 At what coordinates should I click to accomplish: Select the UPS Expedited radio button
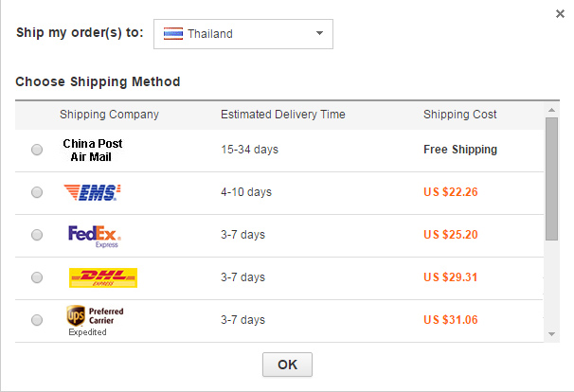click(x=37, y=320)
